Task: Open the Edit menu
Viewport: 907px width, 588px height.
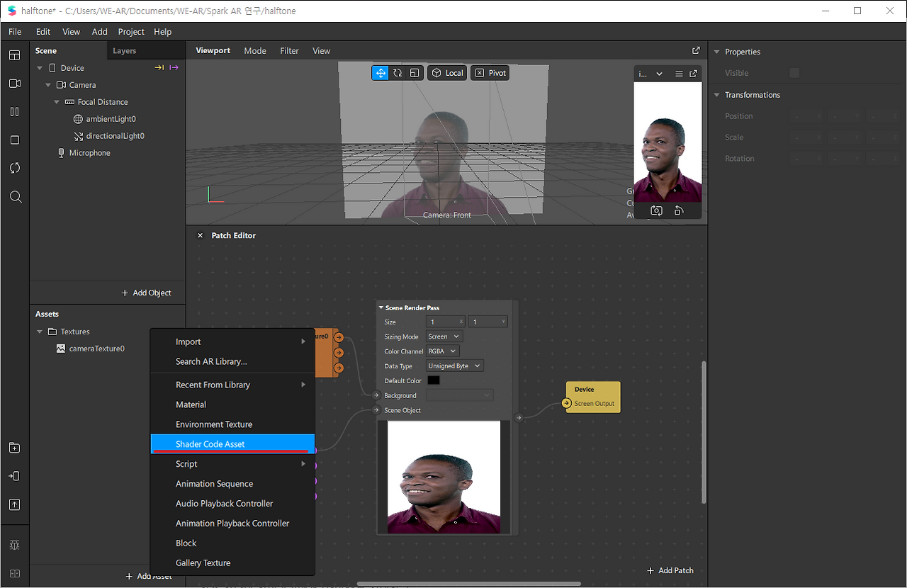Action: pos(43,32)
